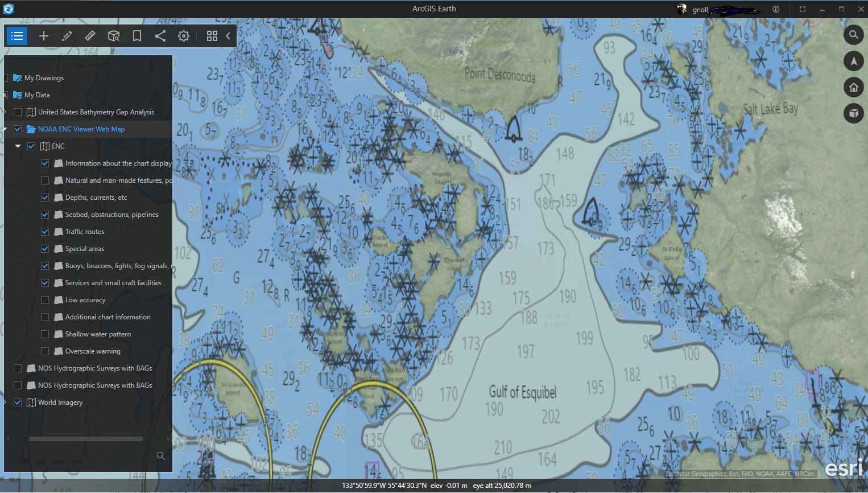This screenshot has width=868, height=493.
Task: Click the user avatar icon
Action: pos(682,9)
